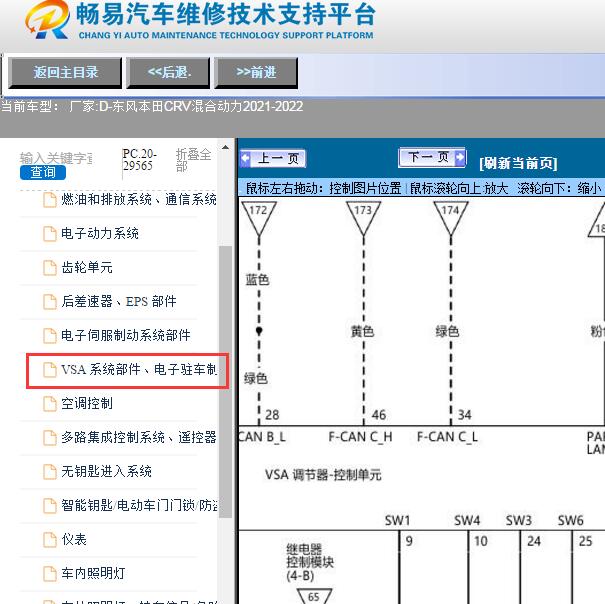Click document icon beside 电子伺服制动系统部件
The height and width of the screenshot is (604, 605).
click(x=49, y=335)
